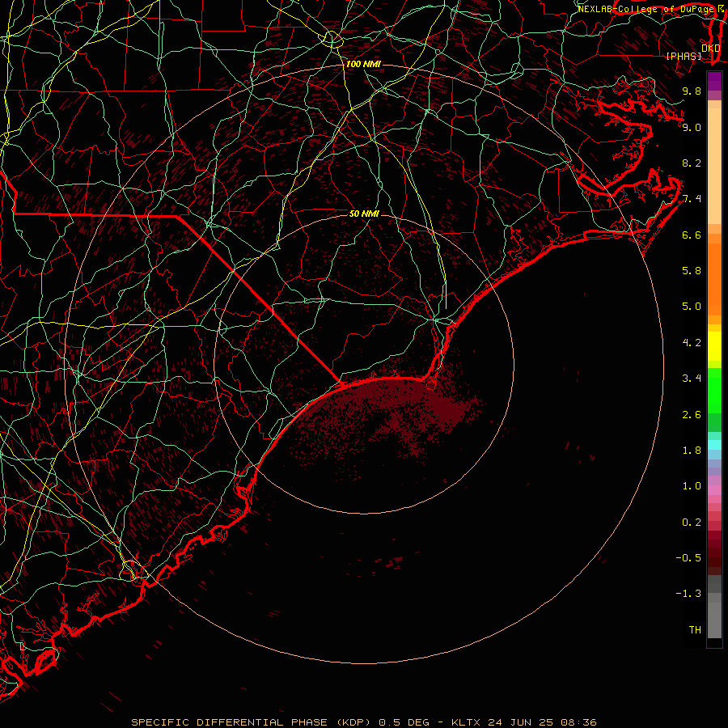Pick the pink segment of the color bar

tap(714, 490)
